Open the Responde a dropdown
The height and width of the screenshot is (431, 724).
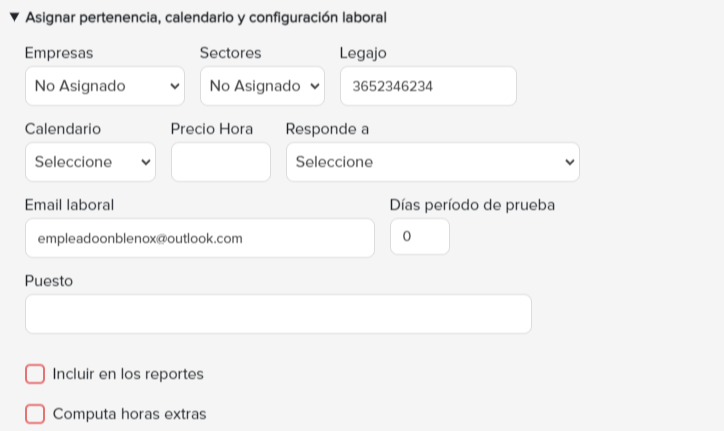433,162
